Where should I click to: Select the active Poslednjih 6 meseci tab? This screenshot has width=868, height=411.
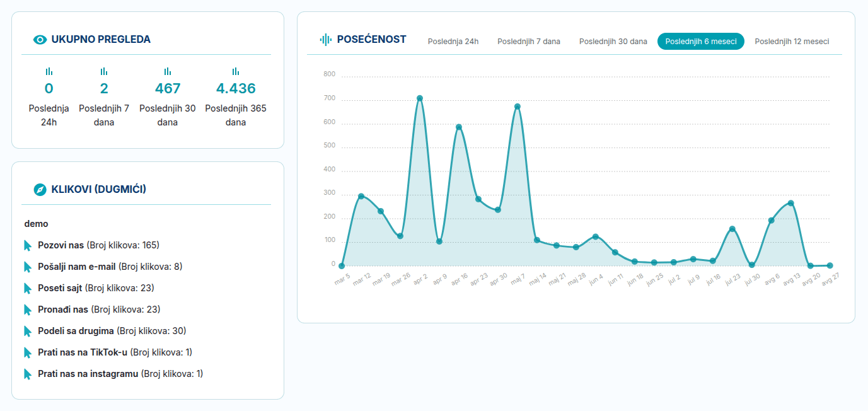tap(701, 42)
